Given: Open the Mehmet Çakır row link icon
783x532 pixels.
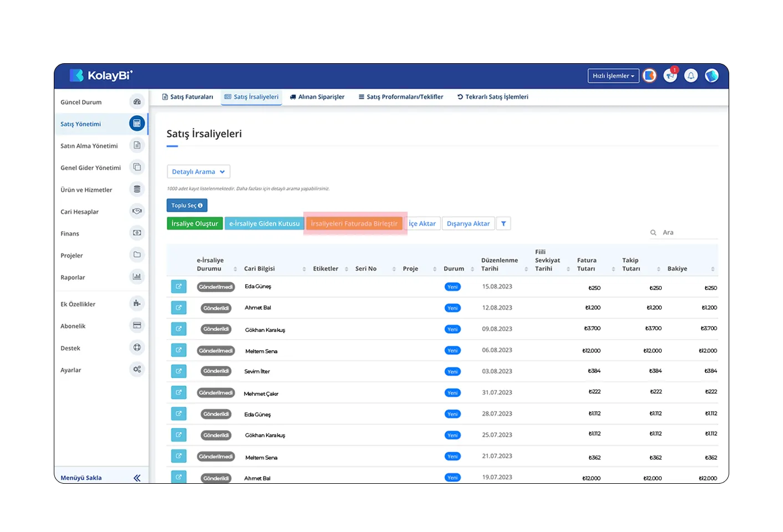Looking at the screenshot, I should [179, 392].
